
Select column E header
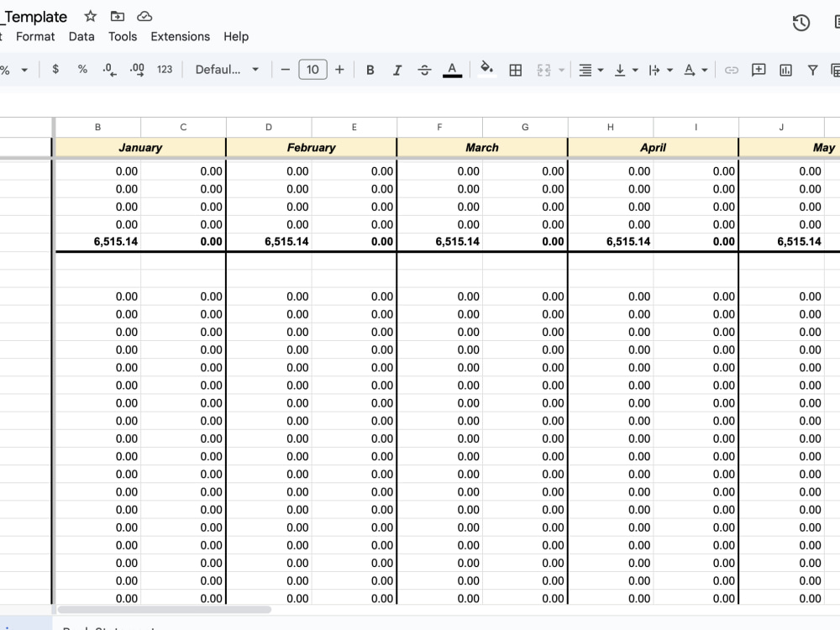(x=354, y=127)
